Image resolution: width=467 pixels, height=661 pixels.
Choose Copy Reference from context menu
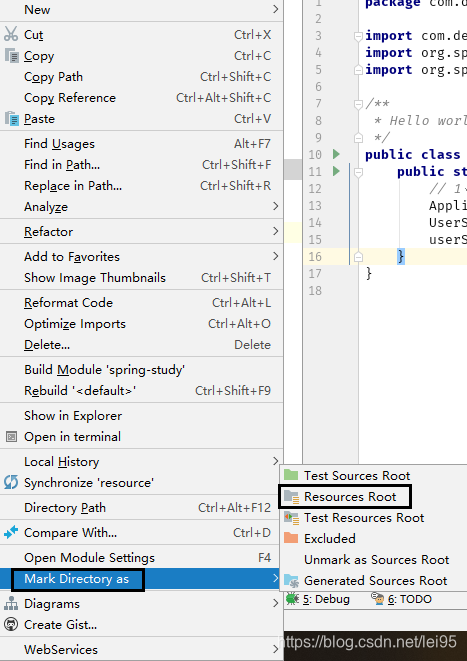142,98
